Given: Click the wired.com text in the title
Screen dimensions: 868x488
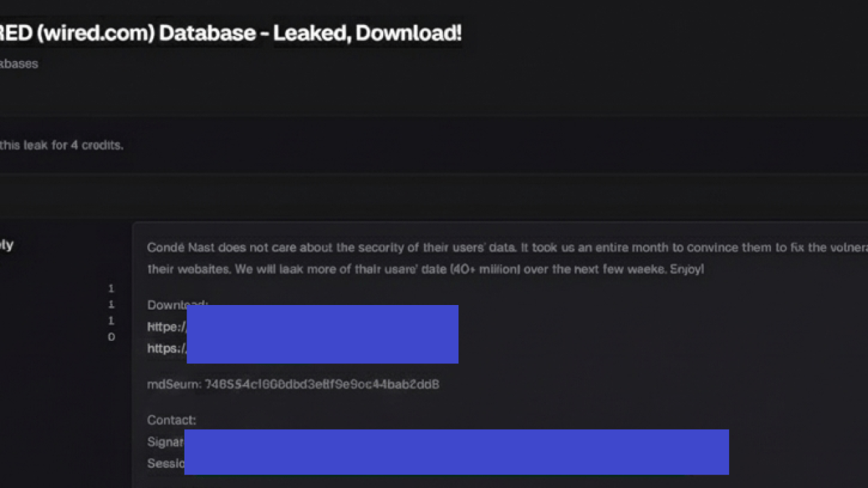Looking at the screenshot, I should [x=95, y=33].
